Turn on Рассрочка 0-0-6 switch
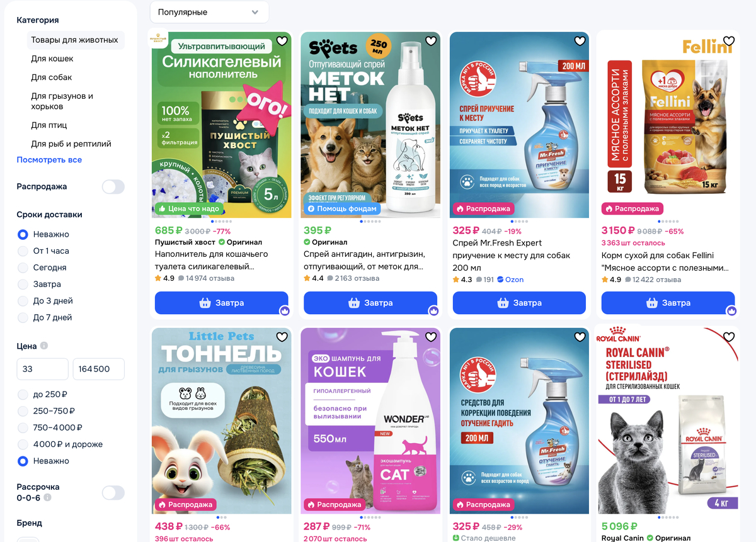 click(x=113, y=492)
